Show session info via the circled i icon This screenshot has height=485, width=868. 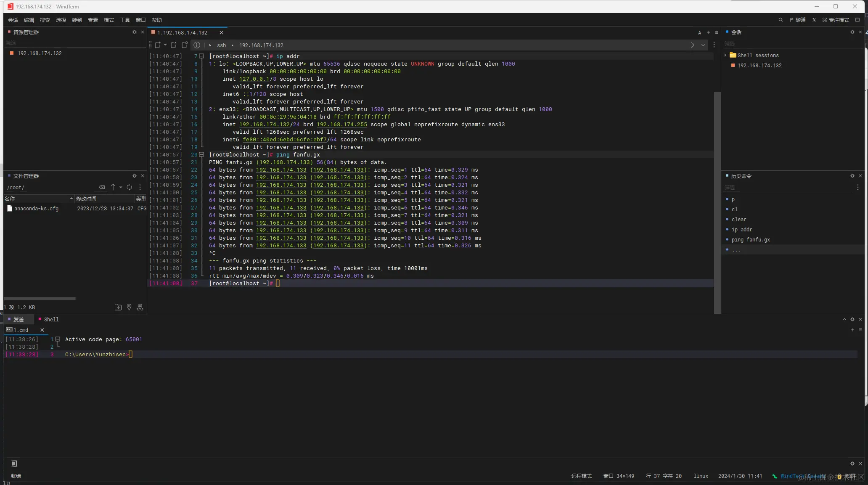(x=197, y=45)
